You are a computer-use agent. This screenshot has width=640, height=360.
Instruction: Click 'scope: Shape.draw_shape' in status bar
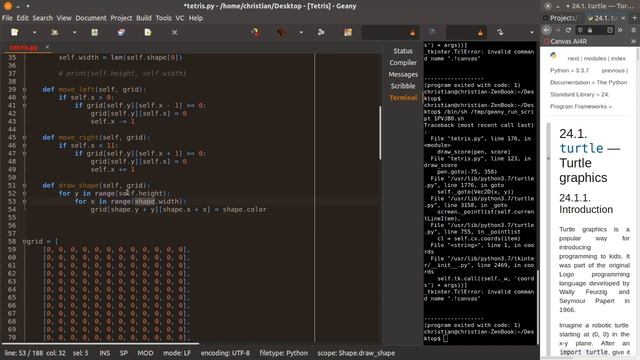[x=356, y=353]
